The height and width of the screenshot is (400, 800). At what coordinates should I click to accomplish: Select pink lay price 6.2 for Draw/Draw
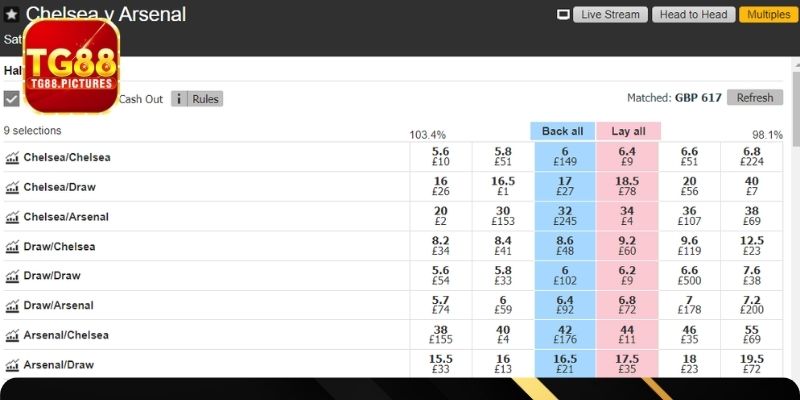tap(627, 276)
